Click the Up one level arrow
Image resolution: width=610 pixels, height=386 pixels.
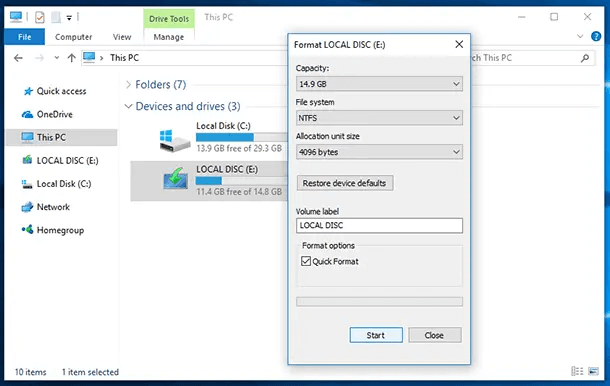tap(71, 58)
